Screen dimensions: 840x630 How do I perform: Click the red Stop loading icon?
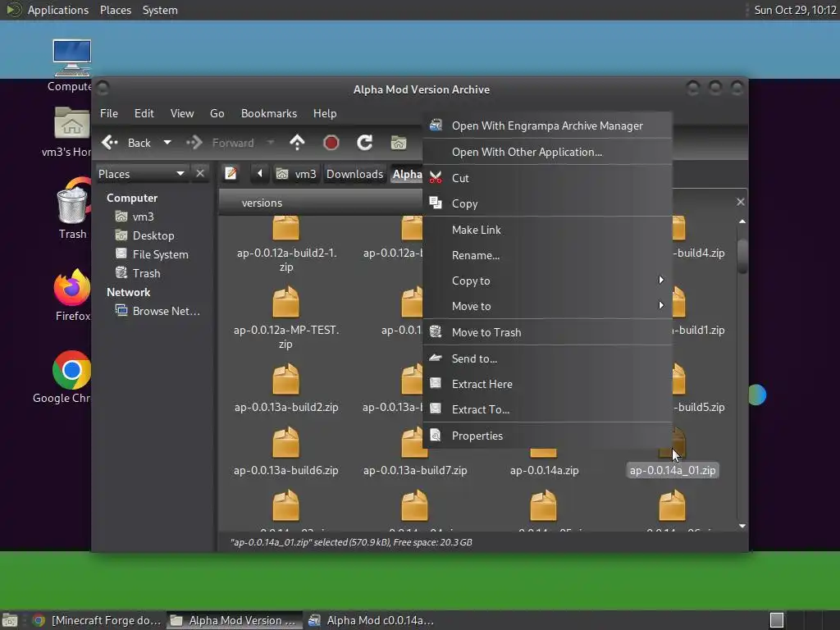click(x=331, y=143)
